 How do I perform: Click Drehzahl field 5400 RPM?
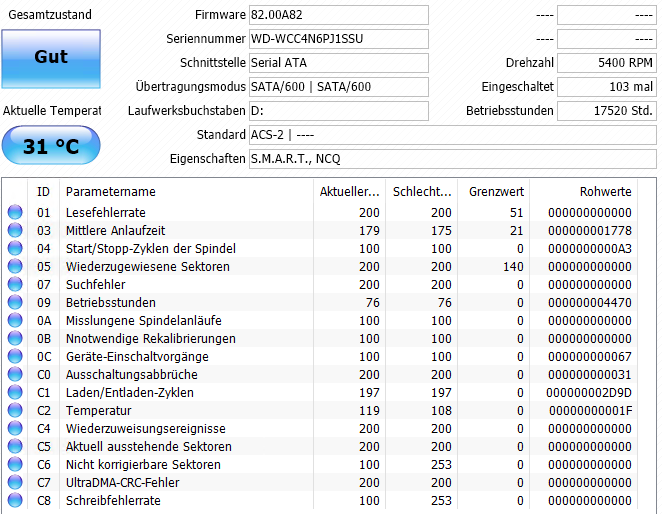point(607,63)
